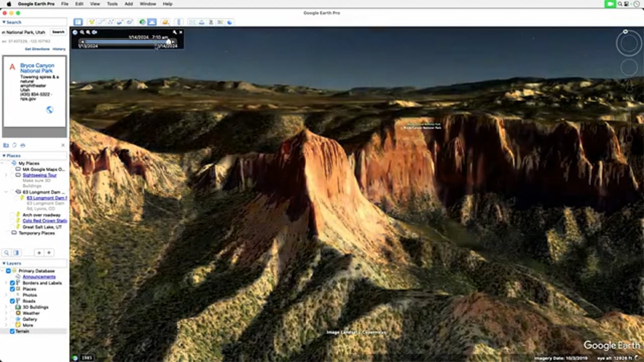Viewport: 644px width, 362px height.
Task: Zoom in the time slider range
Action: point(88,32)
